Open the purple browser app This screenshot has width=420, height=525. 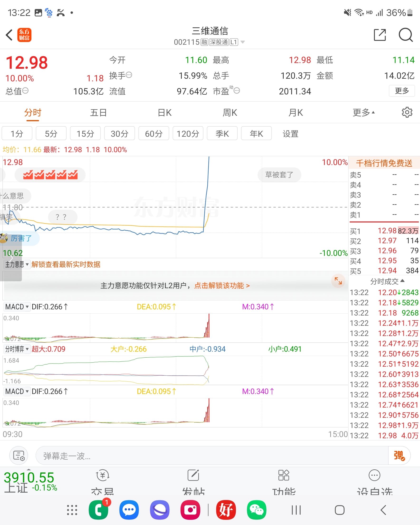click(160, 510)
